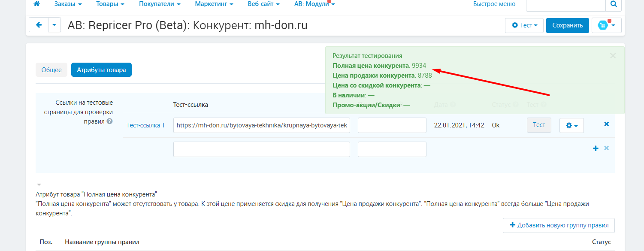644x251 pixels.
Task: Click the home icon in top navigation
Action: 36,4
